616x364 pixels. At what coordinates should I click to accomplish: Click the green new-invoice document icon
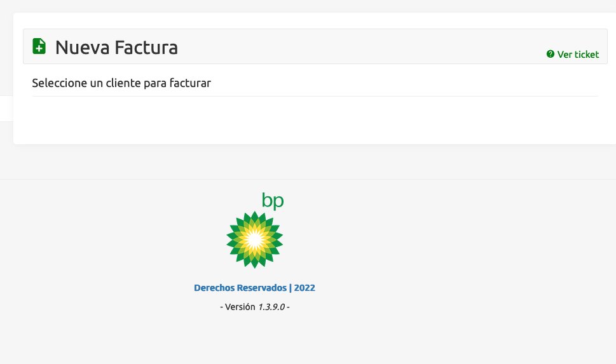click(x=39, y=46)
